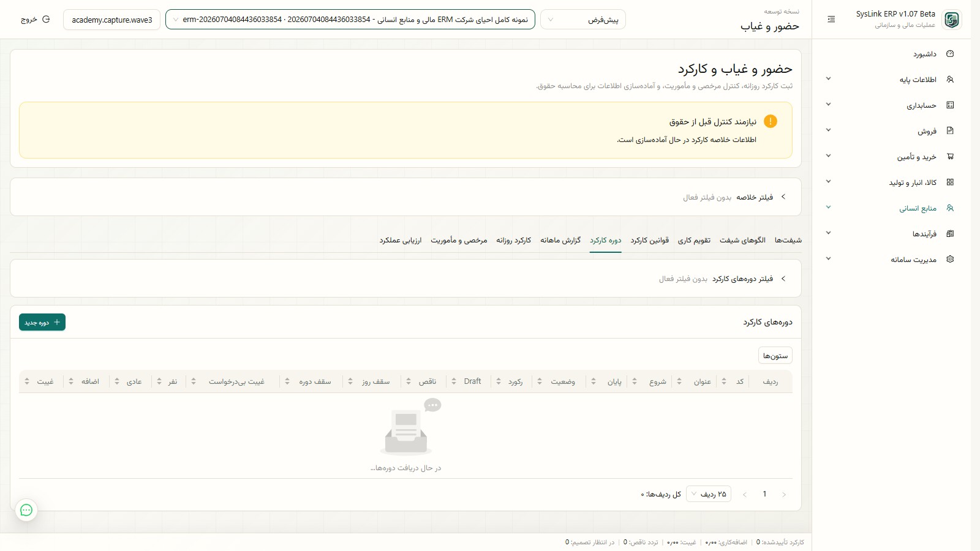Select page 1 in the pagination
The image size is (980, 551).
pyautogui.click(x=764, y=494)
